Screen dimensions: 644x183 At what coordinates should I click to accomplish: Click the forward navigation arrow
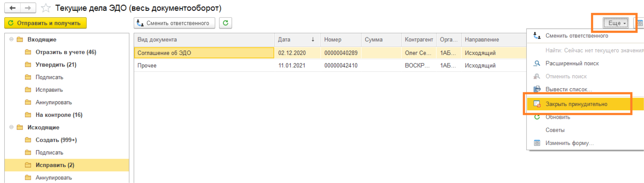pos(28,8)
